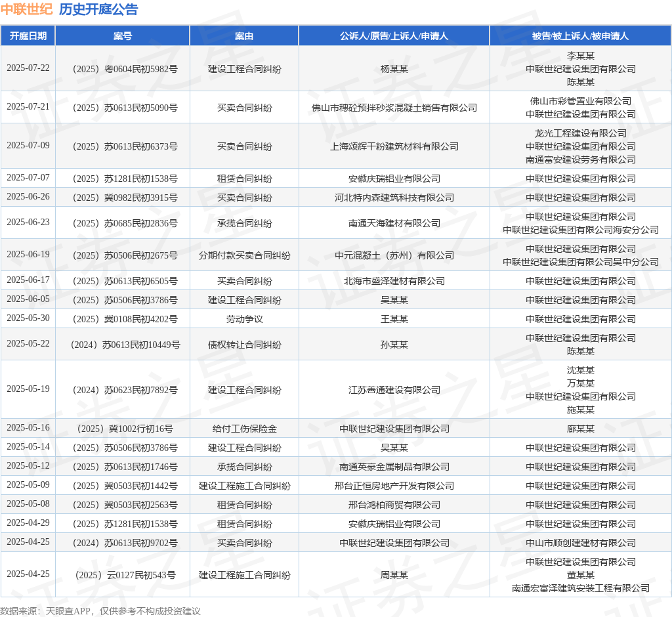The image size is (672, 617).
Task: Click plaintiff 江苏善通建设有限公司
Action: [394, 390]
